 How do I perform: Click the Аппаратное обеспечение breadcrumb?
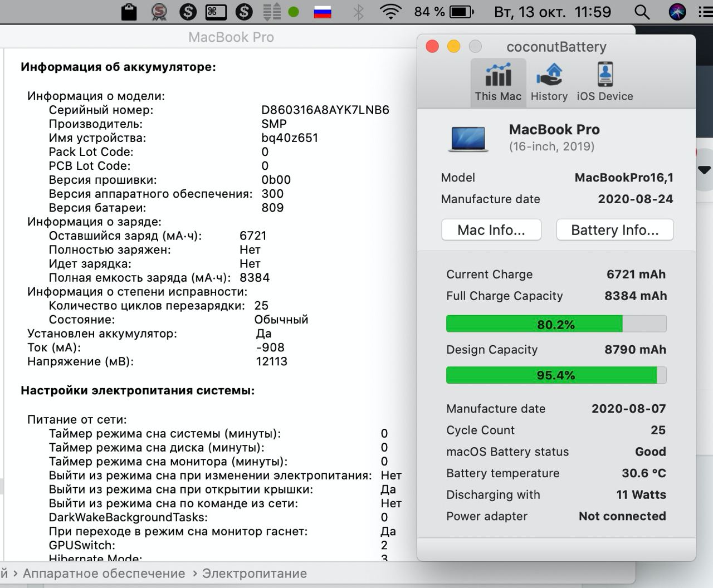click(x=104, y=574)
